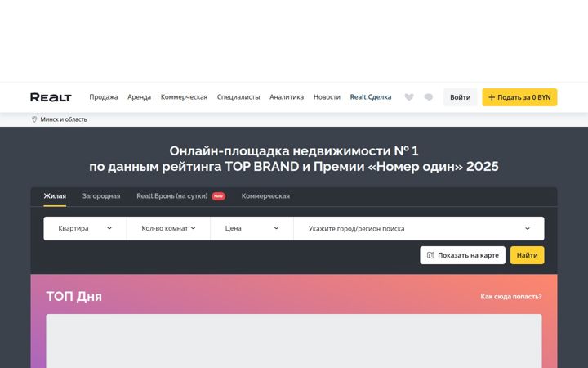Screen dimensions: 588x368
Task: Click Показать на карте button
Action: pyautogui.click(x=463, y=255)
